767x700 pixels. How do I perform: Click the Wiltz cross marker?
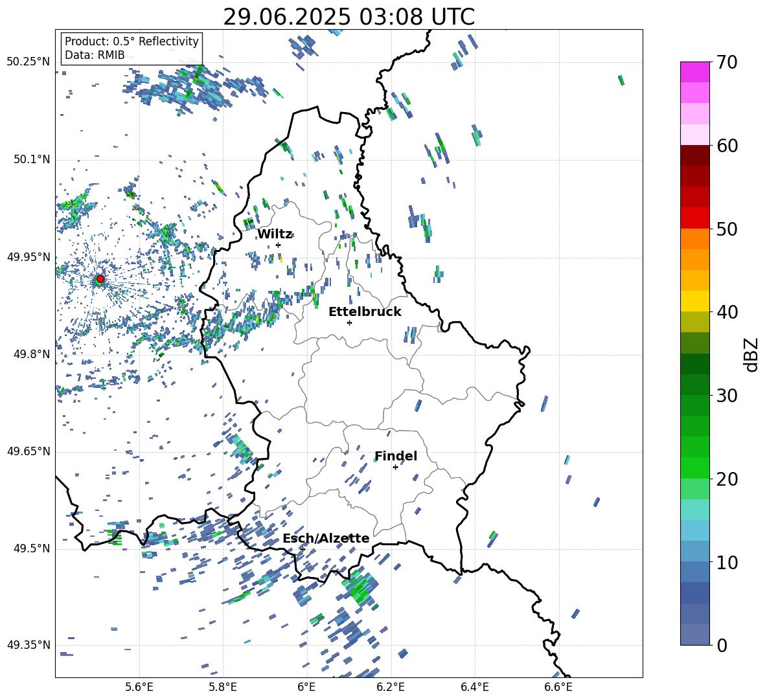pyautogui.click(x=279, y=245)
